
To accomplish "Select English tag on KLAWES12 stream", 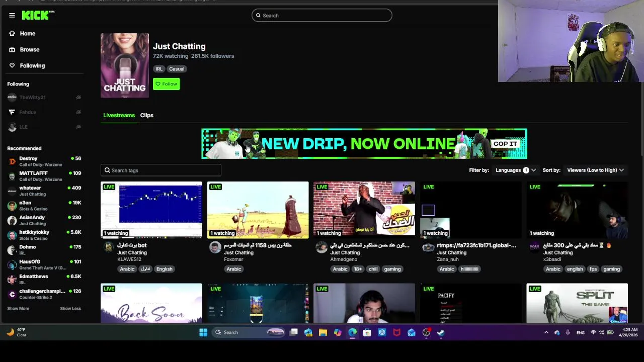I will 164,269.
